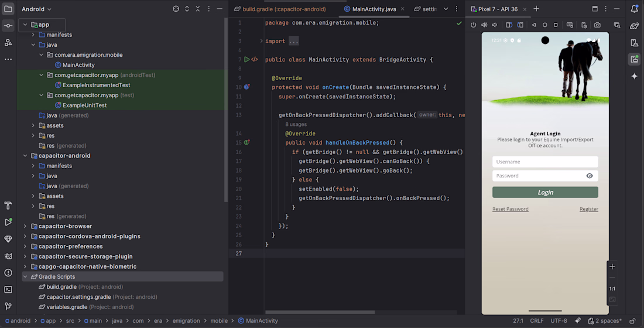Open the Gemini sparkle icon in right sidebar
The width and height of the screenshot is (644, 328).
pyautogui.click(x=634, y=76)
